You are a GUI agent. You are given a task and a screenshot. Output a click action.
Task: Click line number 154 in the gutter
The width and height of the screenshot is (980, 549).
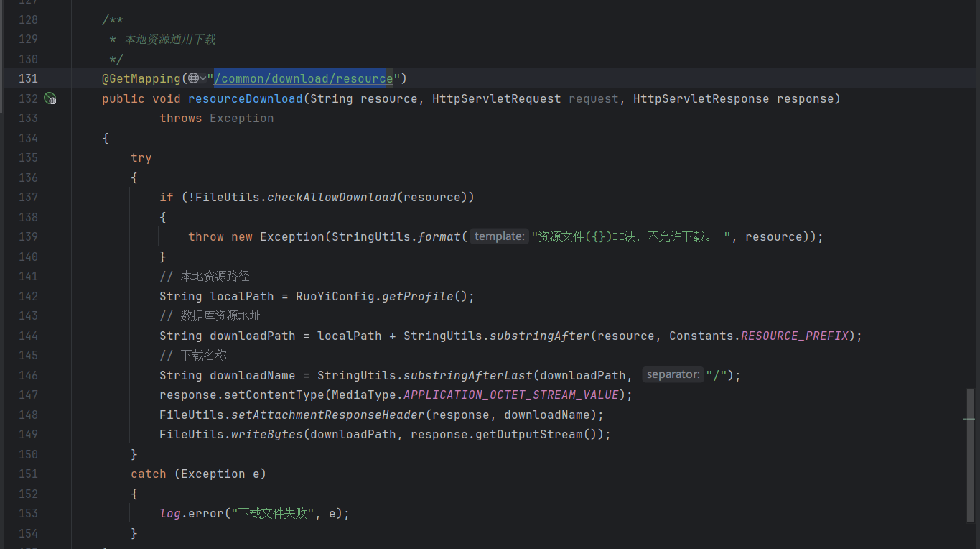(x=28, y=533)
